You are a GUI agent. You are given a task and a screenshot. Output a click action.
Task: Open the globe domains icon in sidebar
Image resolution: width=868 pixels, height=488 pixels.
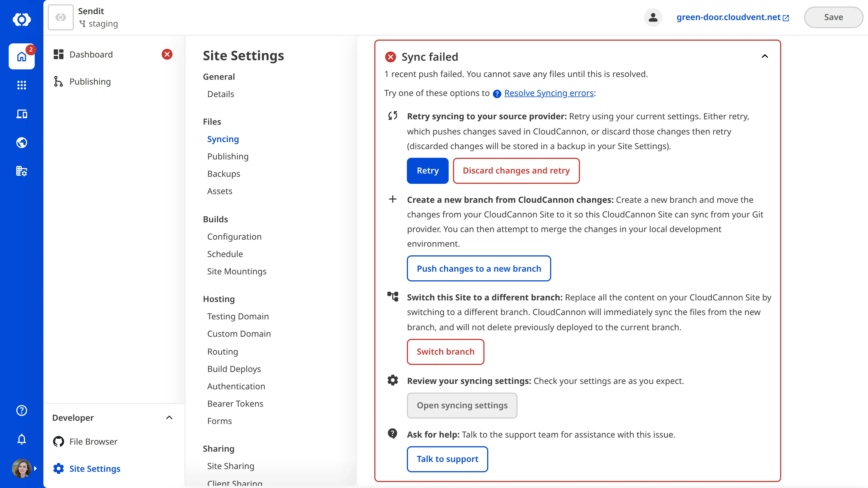(22, 142)
